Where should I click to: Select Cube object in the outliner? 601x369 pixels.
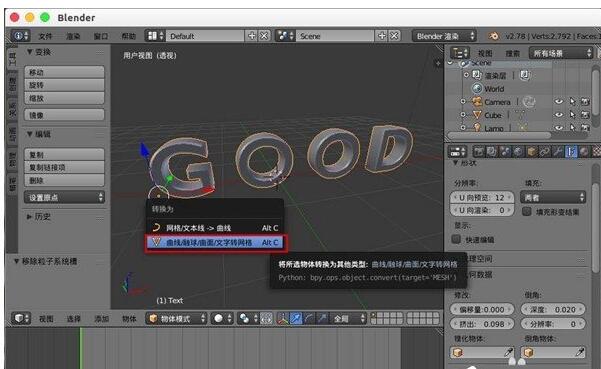(x=493, y=115)
